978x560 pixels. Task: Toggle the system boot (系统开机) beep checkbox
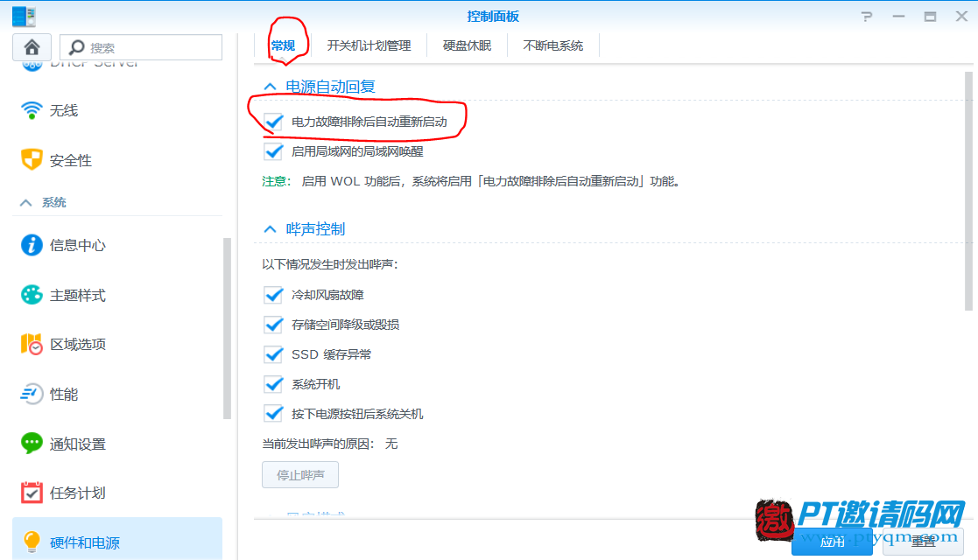click(x=273, y=384)
